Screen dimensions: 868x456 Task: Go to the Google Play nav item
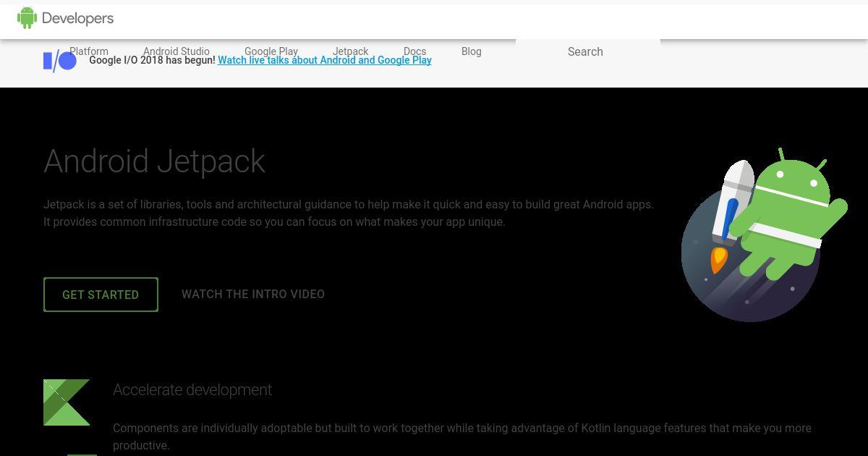click(x=271, y=51)
